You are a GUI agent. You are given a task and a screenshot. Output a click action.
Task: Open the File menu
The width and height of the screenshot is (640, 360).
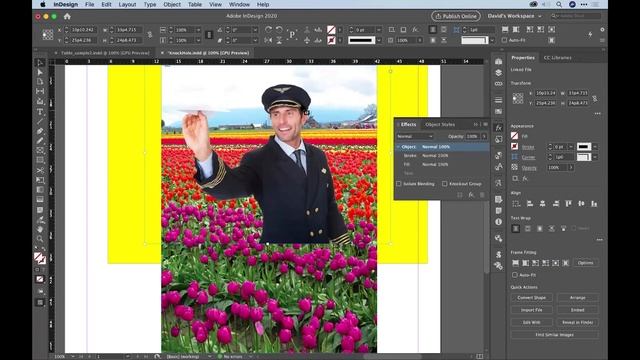(x=89, y=4)
